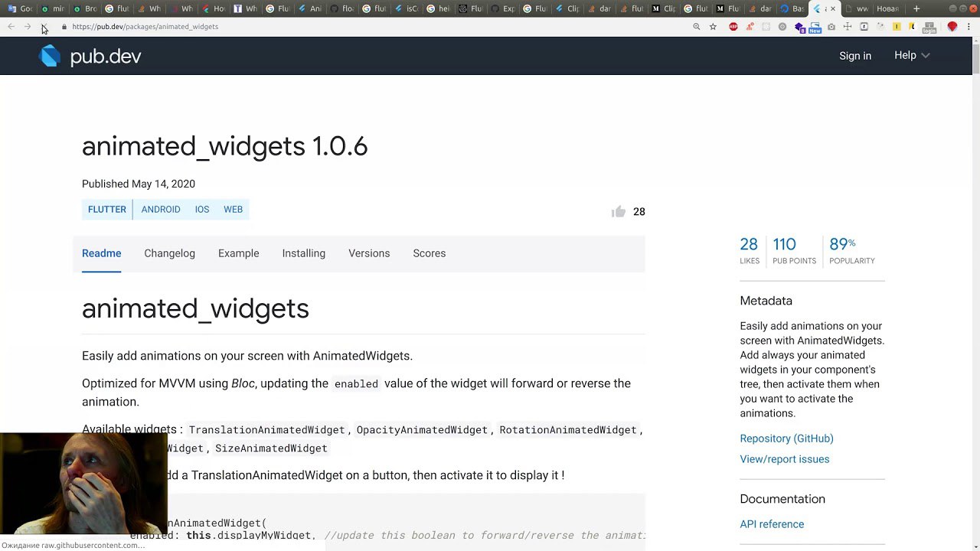The image size is (980, 551).
Task: Click 'Published May 14, 2020' text
Action: [x=139, y=184]
